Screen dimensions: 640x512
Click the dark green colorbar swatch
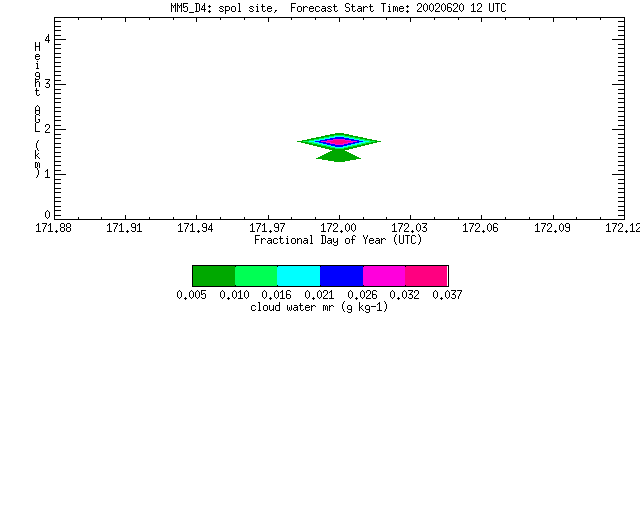pyautogui.click(x=214, y=276)
